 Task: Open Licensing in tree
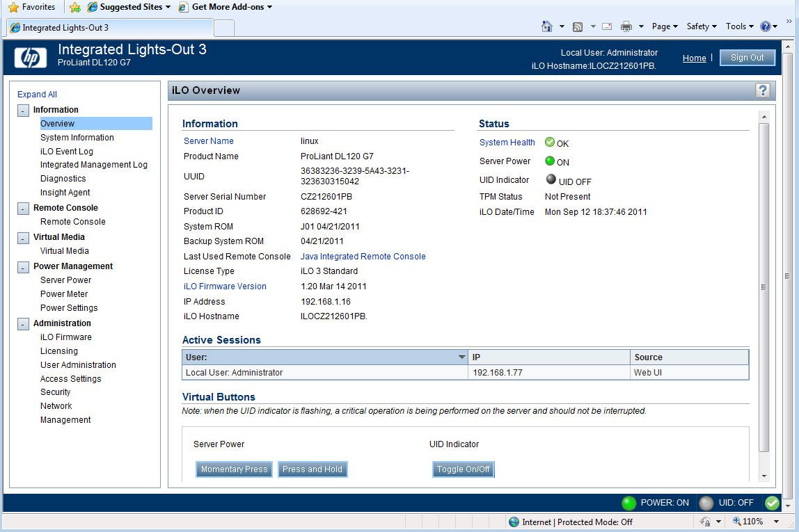[59, 350]
